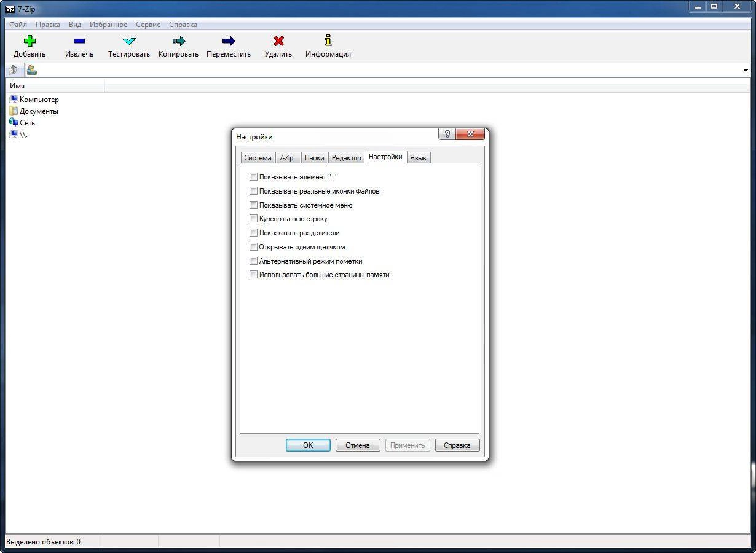Enable Показывать разделители checkbox

(x=253, y=233)
